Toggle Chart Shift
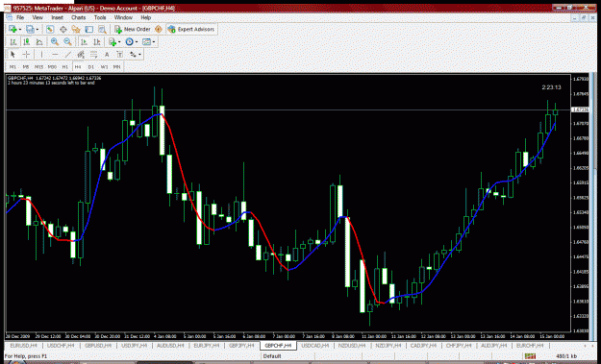This screenshot has height=364, width=601. coord(97,41)
